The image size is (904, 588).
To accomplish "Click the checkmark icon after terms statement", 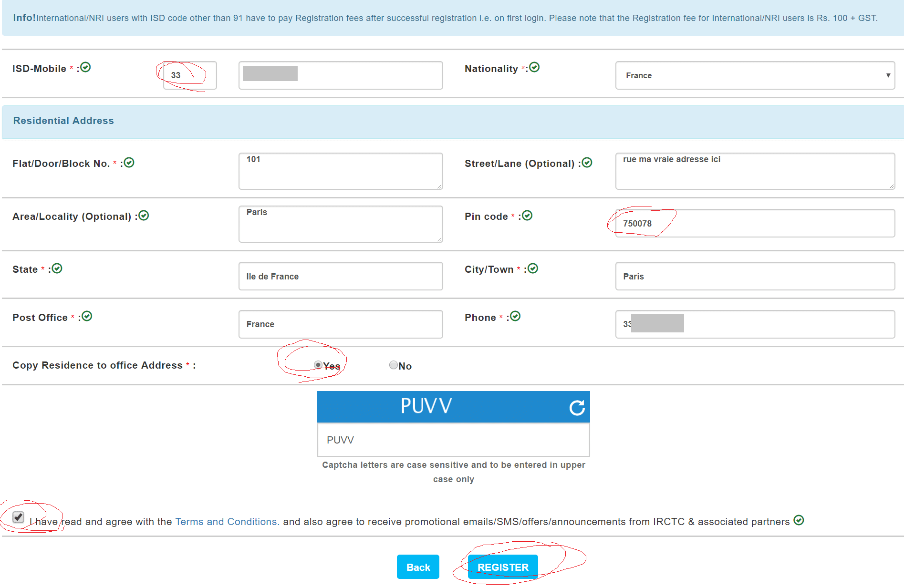I will pyautogui.click(x=799, y=520).
